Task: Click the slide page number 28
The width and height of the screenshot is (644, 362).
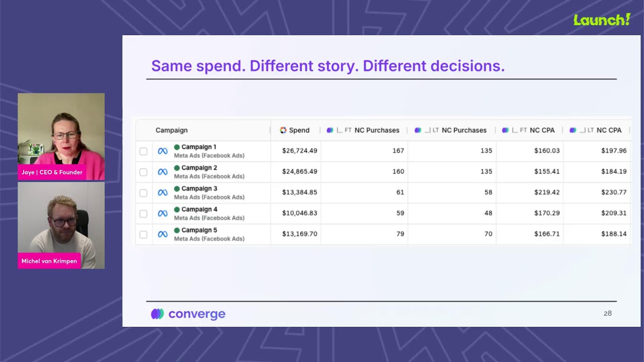Action: click(x=608, y=313)
